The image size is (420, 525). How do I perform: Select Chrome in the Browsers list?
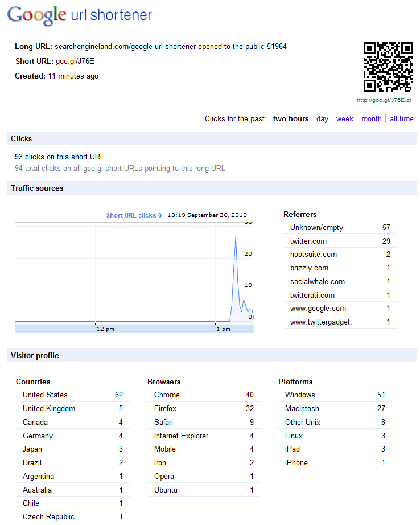(x=167, y=395)
